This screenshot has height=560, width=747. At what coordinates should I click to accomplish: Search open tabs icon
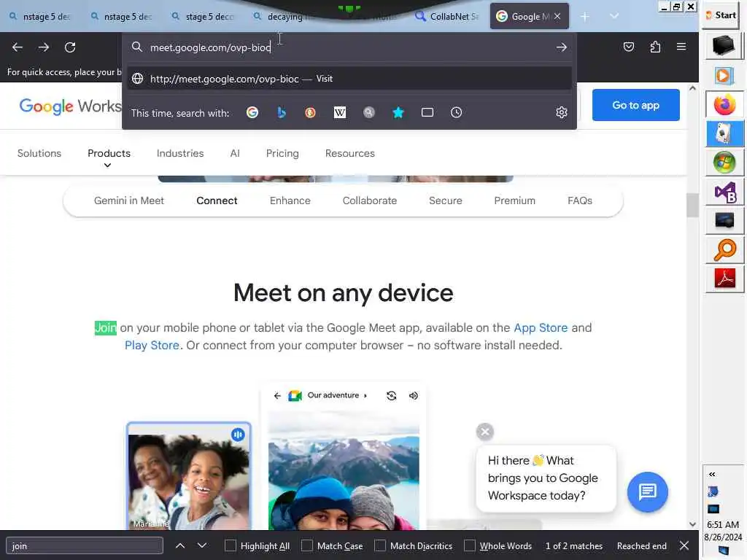427,112
